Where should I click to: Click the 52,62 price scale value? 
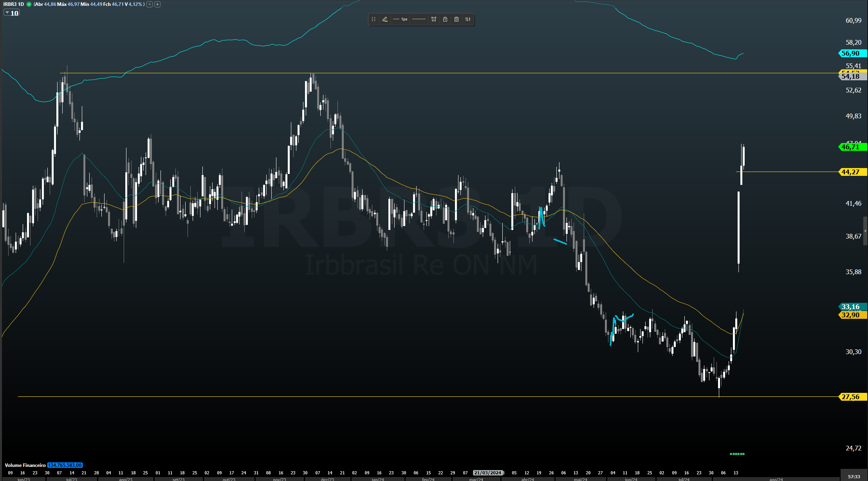pyautogui.click(x=854, y=90)
